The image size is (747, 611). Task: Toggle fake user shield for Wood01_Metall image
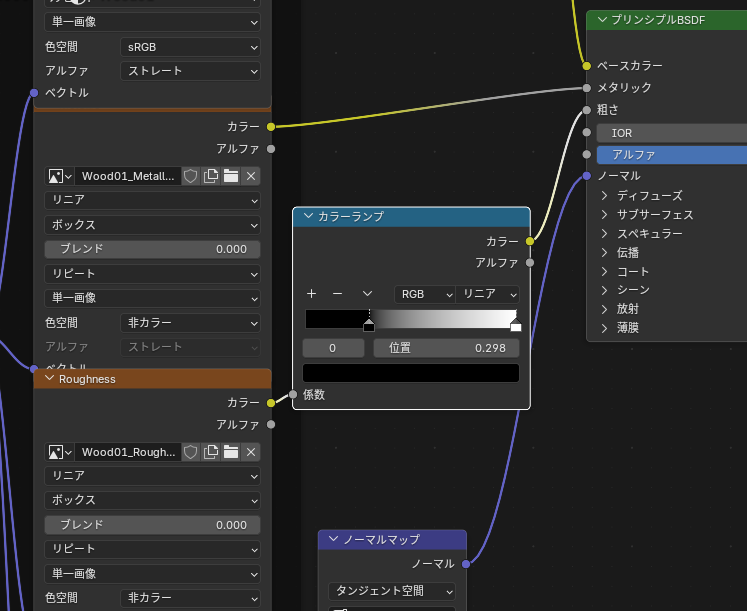tap(191, 176)
